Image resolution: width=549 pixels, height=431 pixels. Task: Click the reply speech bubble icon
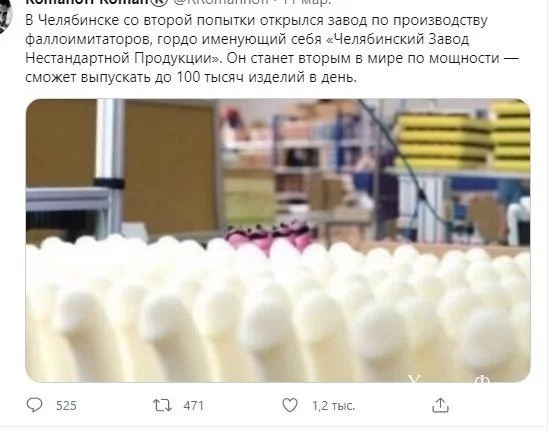pyautogui.click(x=34, y=405)
